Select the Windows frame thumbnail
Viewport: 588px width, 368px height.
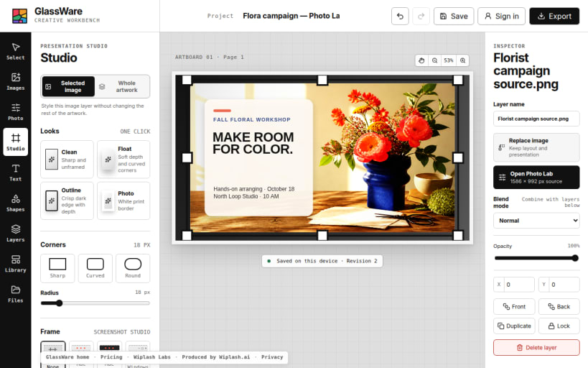pos(138,354)
